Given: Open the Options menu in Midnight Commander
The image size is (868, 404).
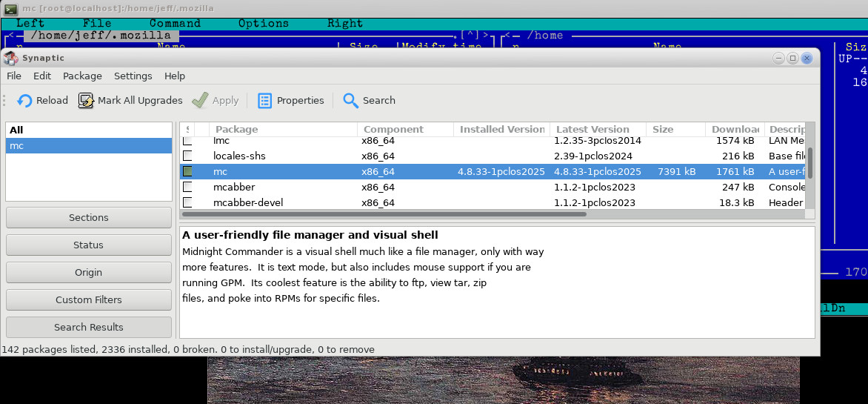Looking at the screenshot, I should coord(264,23).
